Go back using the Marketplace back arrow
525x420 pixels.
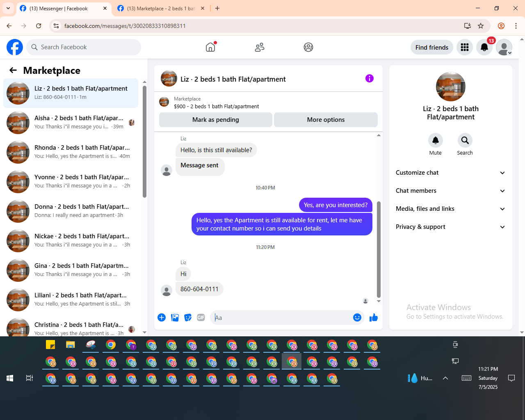coord(13,70)
